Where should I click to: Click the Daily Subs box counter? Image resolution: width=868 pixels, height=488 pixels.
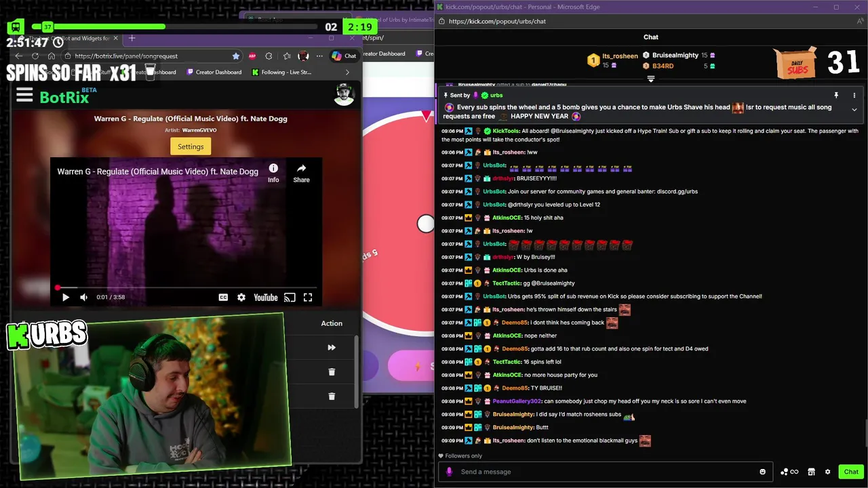pos(817,63)
